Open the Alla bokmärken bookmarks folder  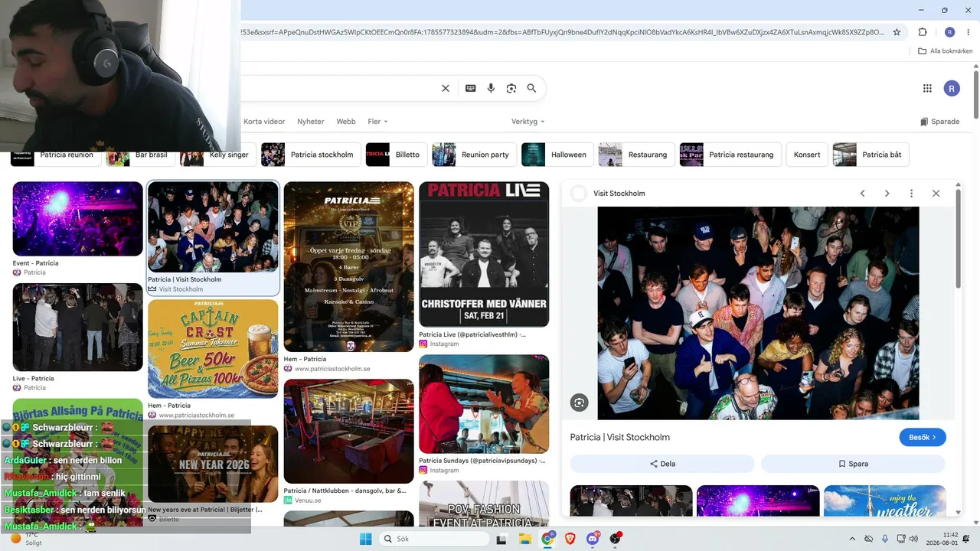coord(946,51)
